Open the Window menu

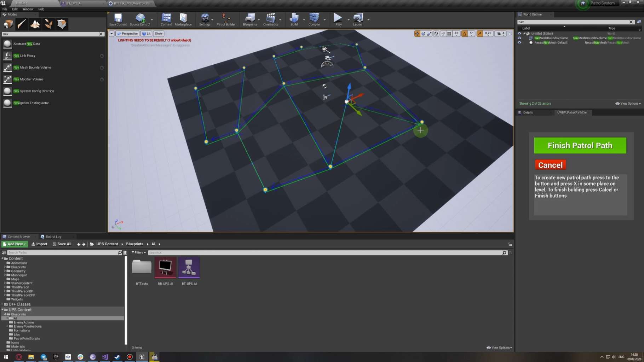pos(28,9)
